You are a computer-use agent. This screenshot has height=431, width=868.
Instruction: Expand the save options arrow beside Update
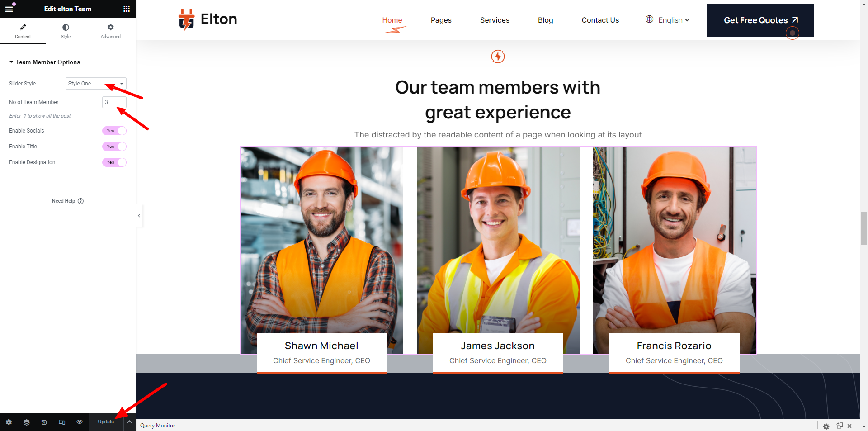[129, 422]
